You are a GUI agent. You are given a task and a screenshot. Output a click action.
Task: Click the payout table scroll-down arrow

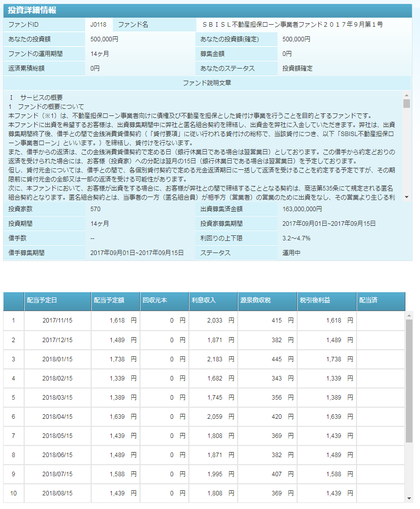(409, 498)
